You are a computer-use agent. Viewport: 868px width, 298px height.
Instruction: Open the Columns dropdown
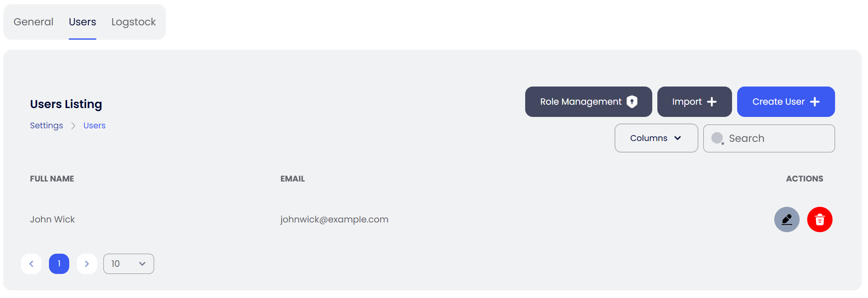656,138
